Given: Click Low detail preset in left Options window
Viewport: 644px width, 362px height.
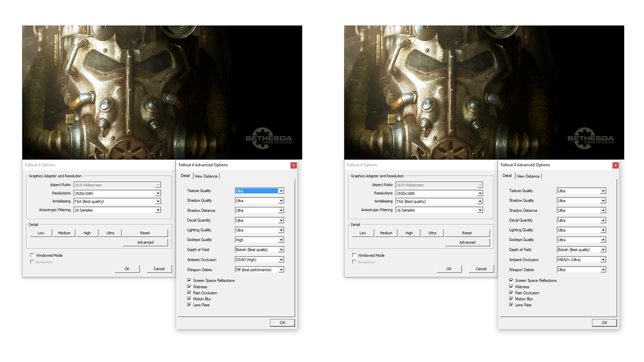Looking at the screenshot, I should coord(41,233).
